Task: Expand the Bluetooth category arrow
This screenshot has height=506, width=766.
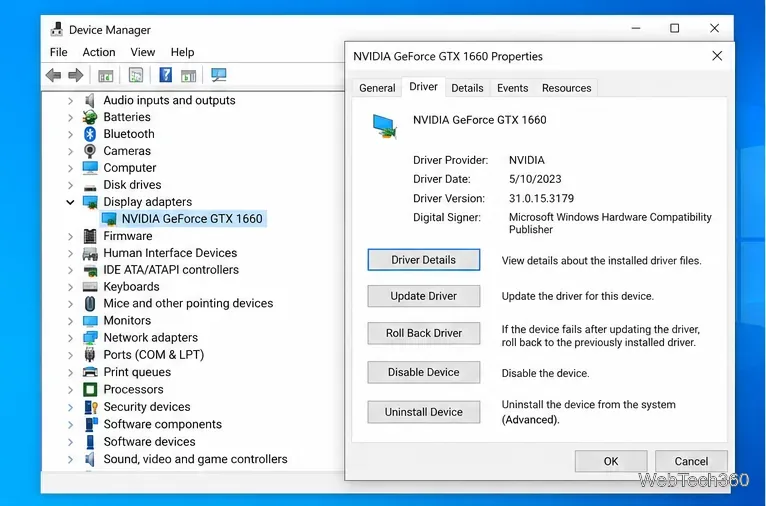Action: point(70,134)
